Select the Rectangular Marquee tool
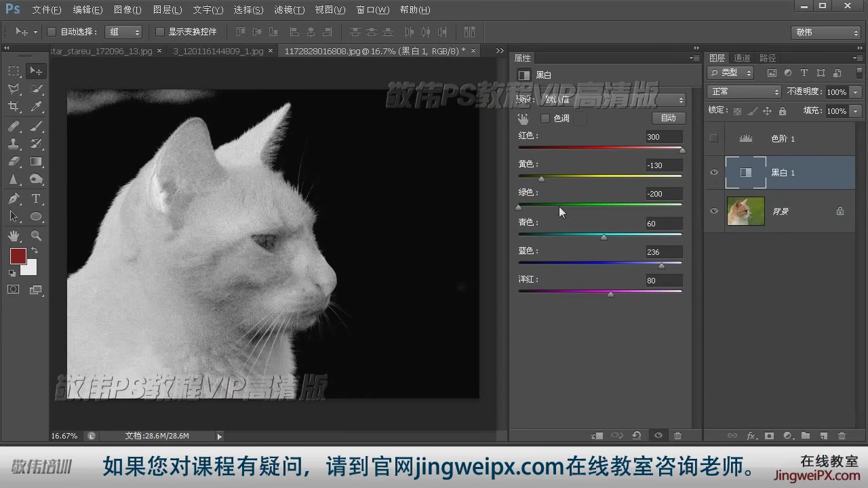This screenshot has width=868, height=488. [14, 71]
